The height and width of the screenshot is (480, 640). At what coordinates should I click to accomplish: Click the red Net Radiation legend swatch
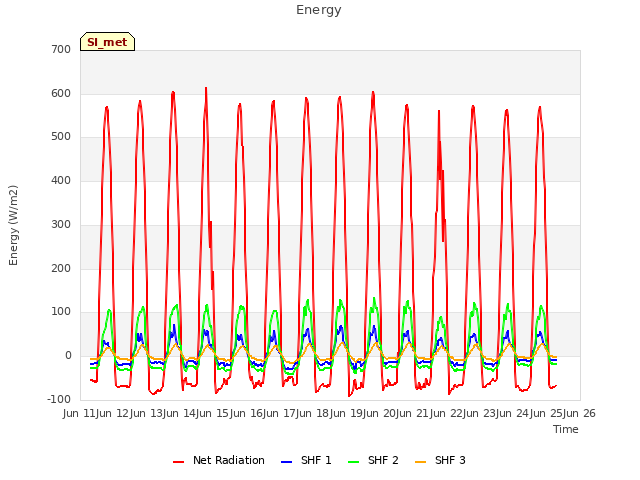click(x=178, y=462)
